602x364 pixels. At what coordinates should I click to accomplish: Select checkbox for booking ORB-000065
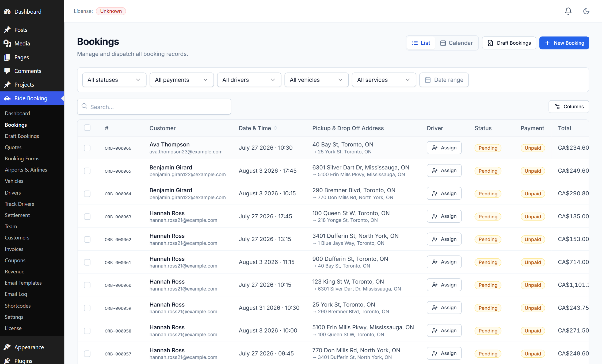[x=87, y=171]
